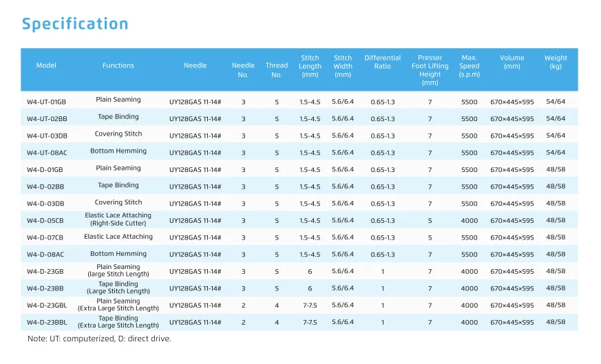Select the Tape Binding (Extra Large Stitch Length) cell
Screen dimensions: 601x364
[x=118, y=322]
